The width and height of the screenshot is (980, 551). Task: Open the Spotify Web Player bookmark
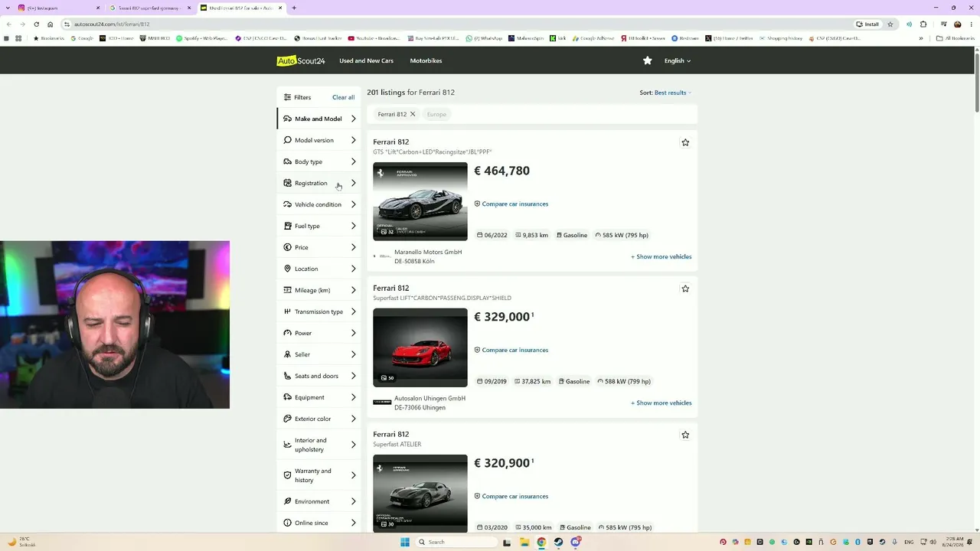click(202, 38)
